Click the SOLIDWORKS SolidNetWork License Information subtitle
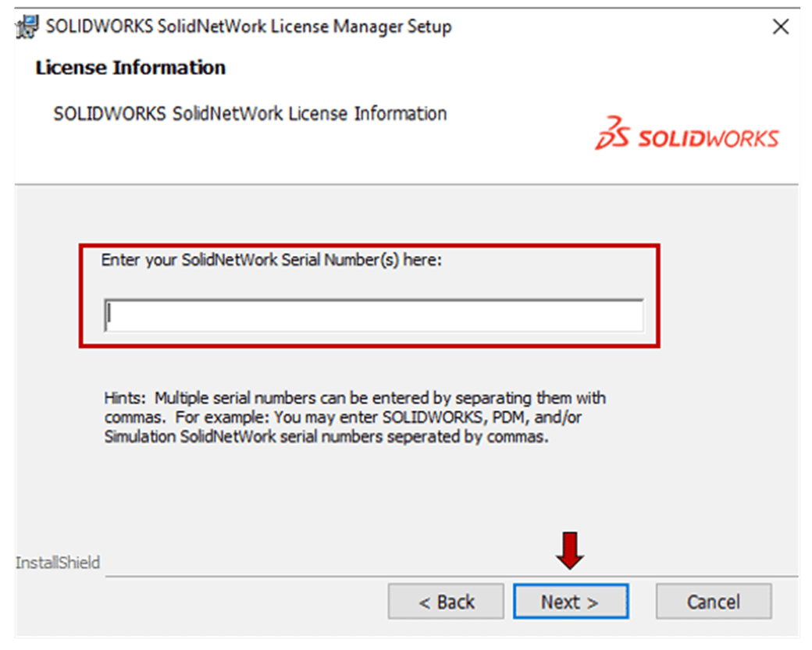This screenshot has width=812, height=650. 249,114
